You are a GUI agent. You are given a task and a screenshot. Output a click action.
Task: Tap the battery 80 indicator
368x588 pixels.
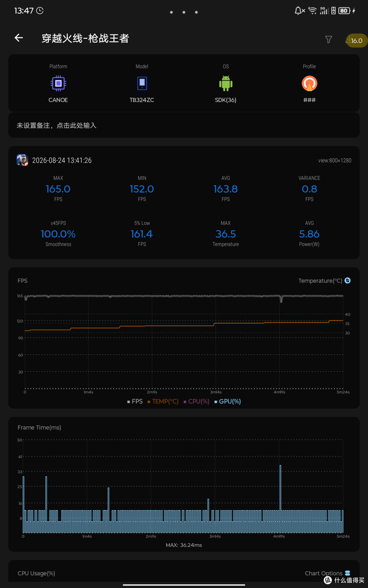tap(344, 11)
